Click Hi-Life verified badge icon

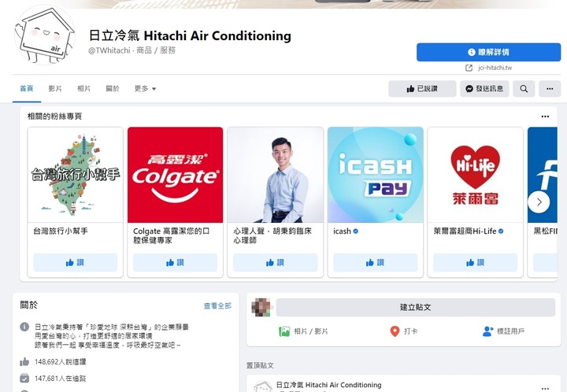coord(501,231)
